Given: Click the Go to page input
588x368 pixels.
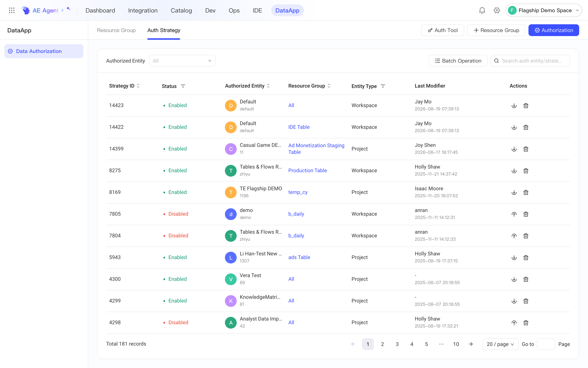Looking at the screenshot, I should click(546, 344).
